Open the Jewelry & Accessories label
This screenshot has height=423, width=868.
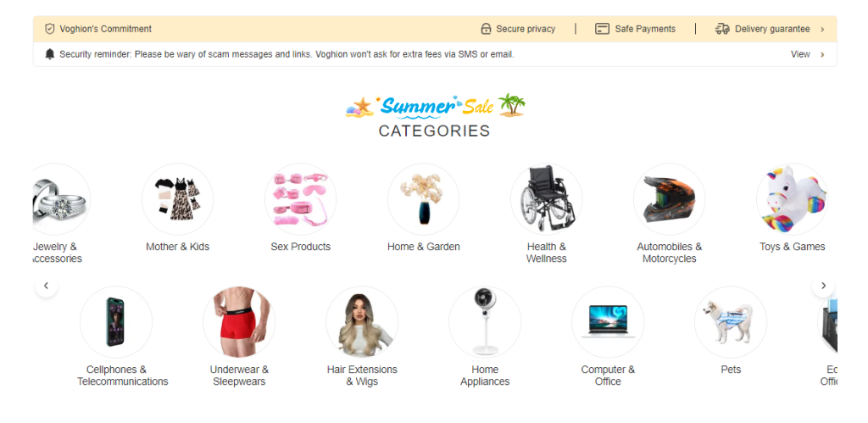[57, 253]
